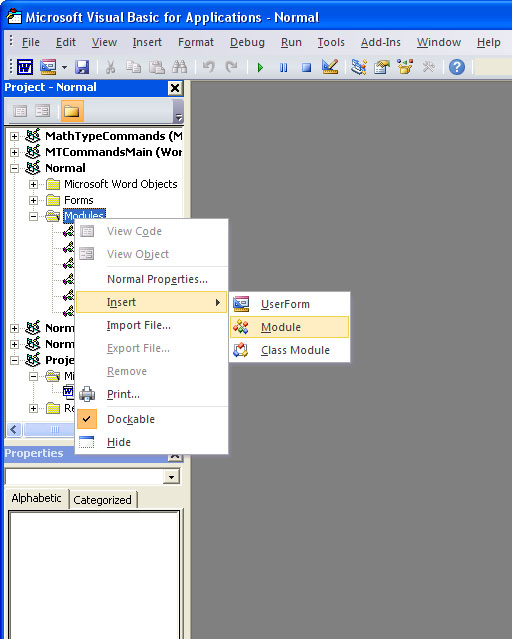This screenshot has width=512, height=639.
Task: Open the Insert submenu in the context menu
Action: click(x=152, y=302)
